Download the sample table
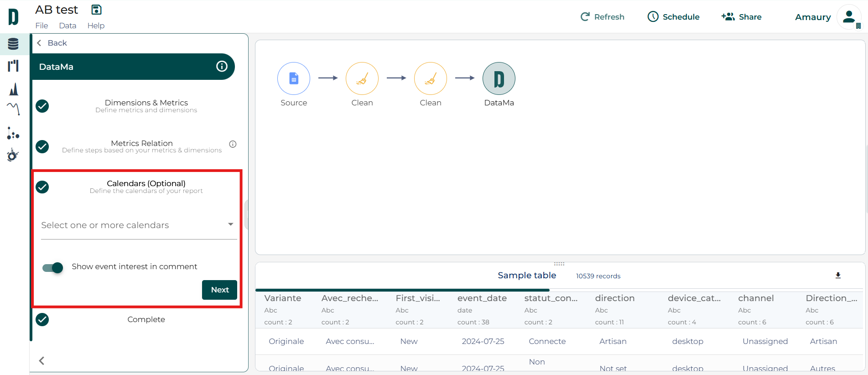Screen dimensions: 868x375 coord(838,276)
